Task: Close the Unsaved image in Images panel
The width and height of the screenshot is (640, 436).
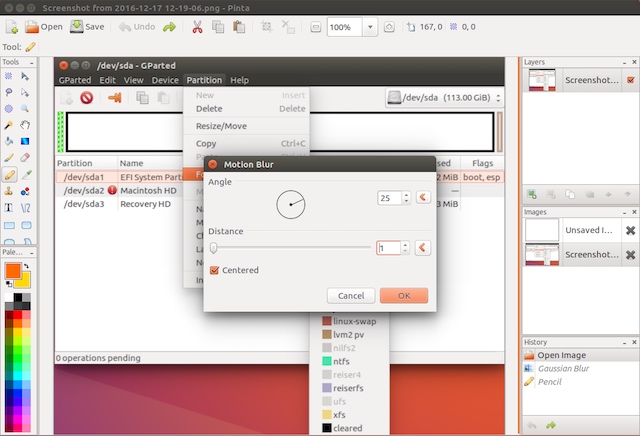Action: point(630,230)
